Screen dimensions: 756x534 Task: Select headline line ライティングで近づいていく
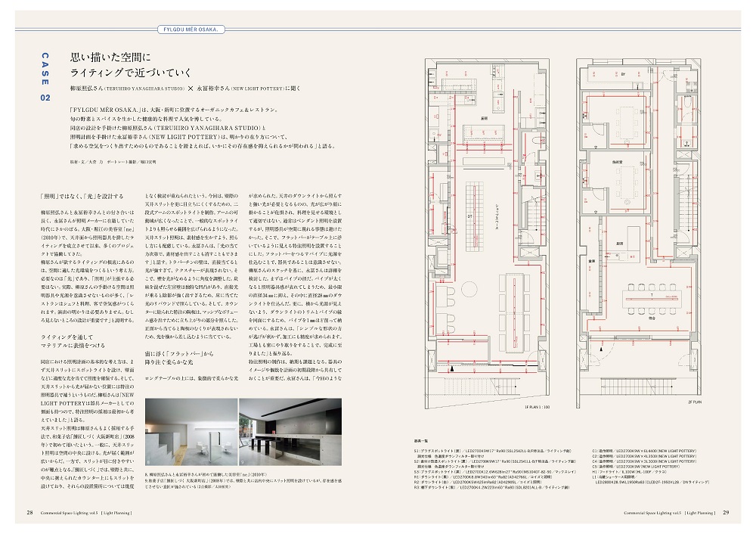click(131, 73)
